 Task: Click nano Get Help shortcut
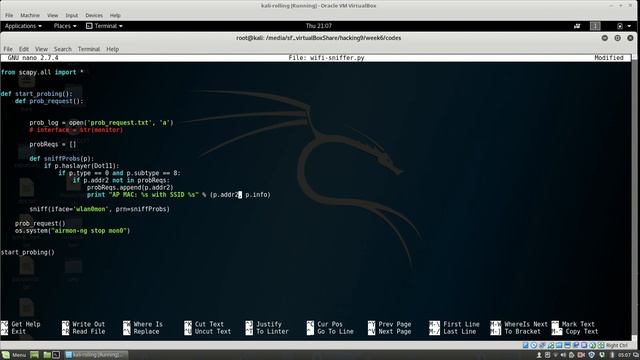pyautogui.click(x=20, y=324)
